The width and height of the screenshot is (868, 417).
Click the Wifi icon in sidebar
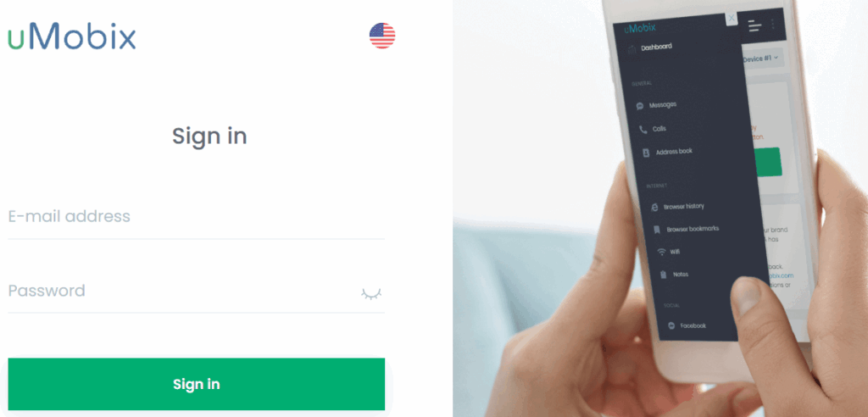661,252
